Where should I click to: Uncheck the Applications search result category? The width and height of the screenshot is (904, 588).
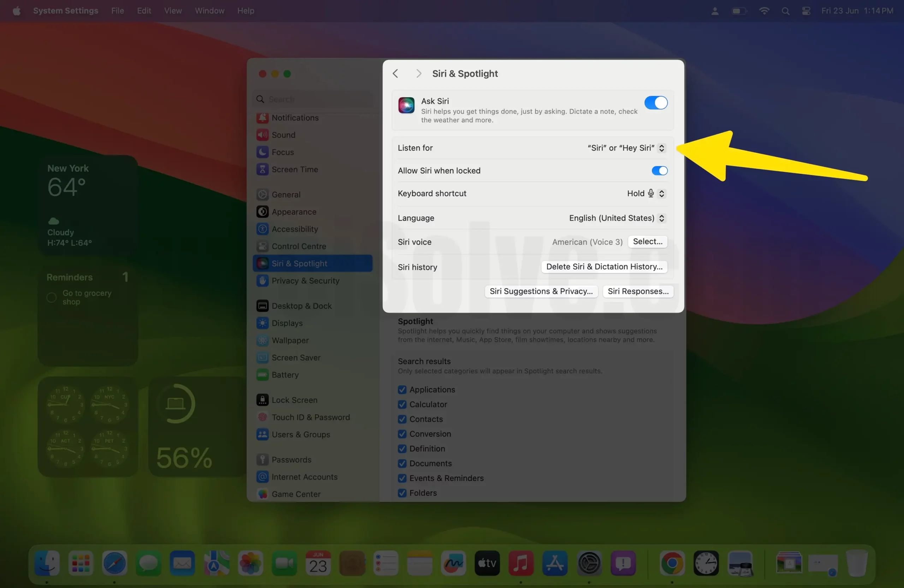pos(402,389)
